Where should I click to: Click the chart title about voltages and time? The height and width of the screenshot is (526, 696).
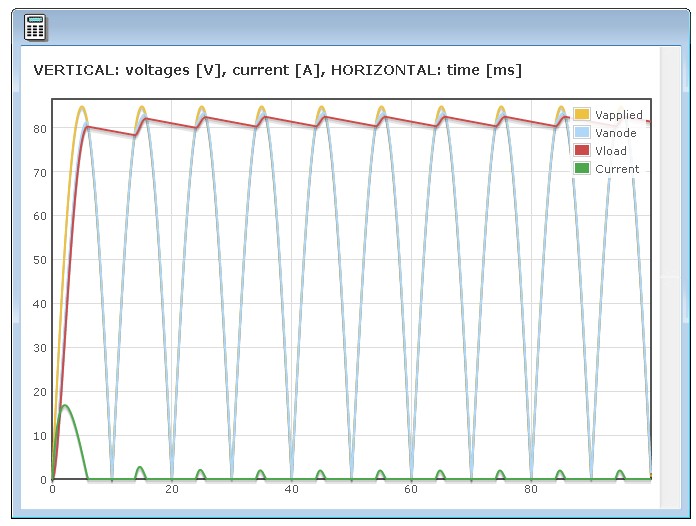[277, 70]
